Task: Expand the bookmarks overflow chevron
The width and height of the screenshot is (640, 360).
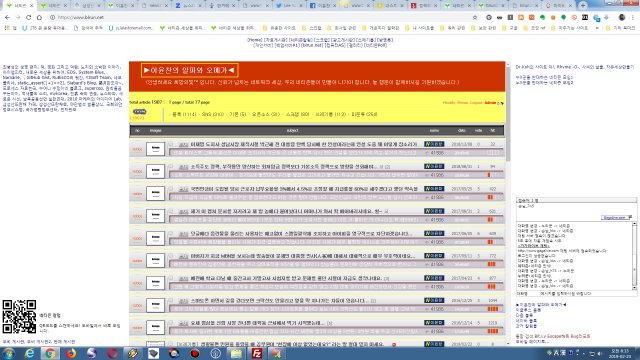Action: point(597,28)
